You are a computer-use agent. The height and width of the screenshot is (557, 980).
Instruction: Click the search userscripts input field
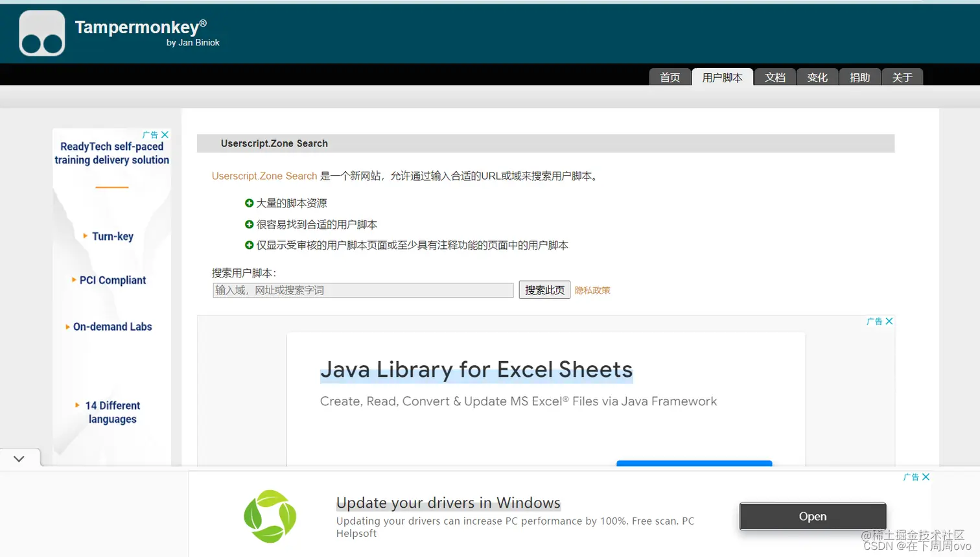(363, 290)
